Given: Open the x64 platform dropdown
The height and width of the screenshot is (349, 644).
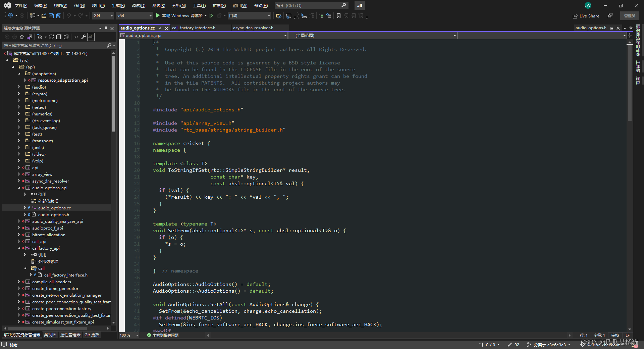Looking at the screenshot, I should (134, 16).
